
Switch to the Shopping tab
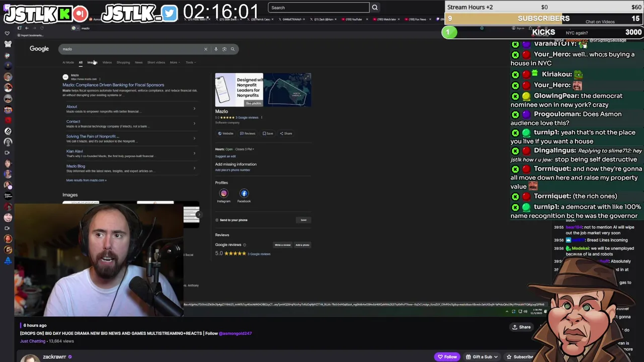coord(123,62)
